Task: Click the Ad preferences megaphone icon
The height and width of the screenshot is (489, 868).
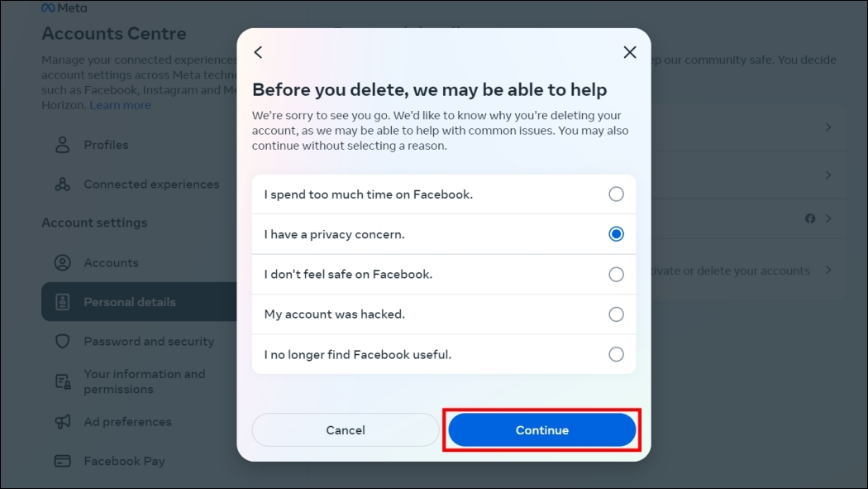Action: [62, 422]
